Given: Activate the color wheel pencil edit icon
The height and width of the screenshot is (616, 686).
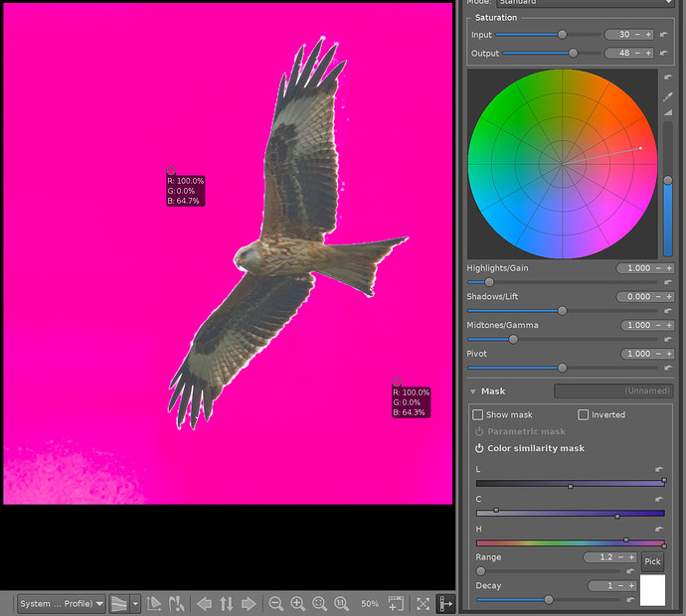Looking at the screenshot, I should [x=668, y=96].
